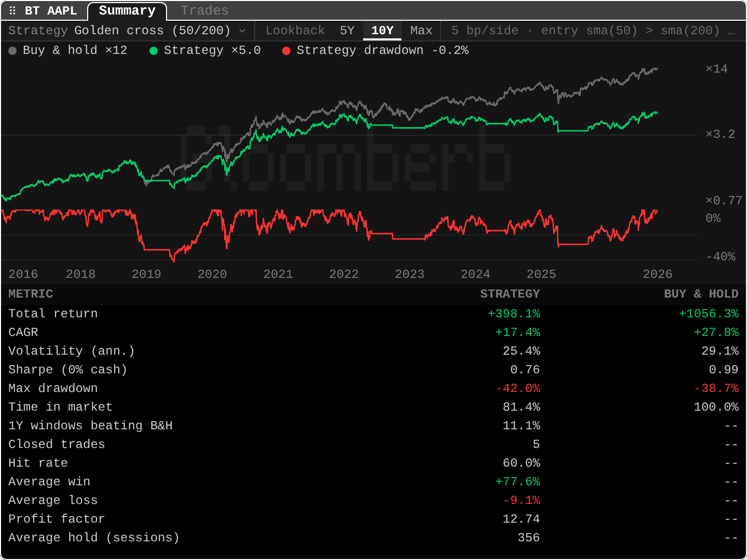
Task: Click the Average win value +77.6%
Action: (518, 482)
